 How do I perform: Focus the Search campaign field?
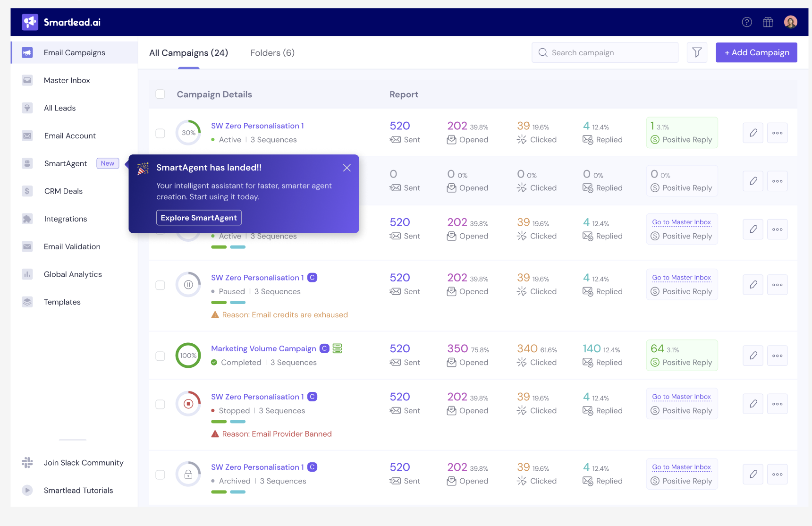[605, 52]
